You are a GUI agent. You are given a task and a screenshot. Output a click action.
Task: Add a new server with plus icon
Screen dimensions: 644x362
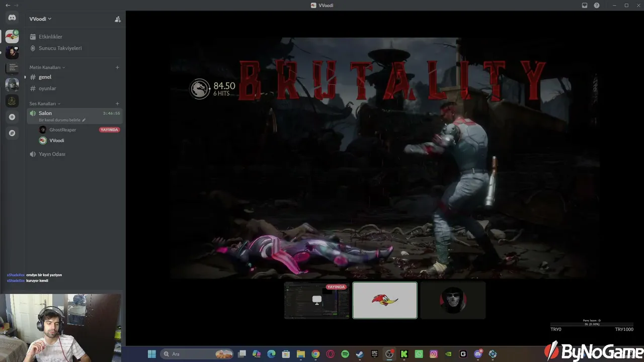(12, 117)
